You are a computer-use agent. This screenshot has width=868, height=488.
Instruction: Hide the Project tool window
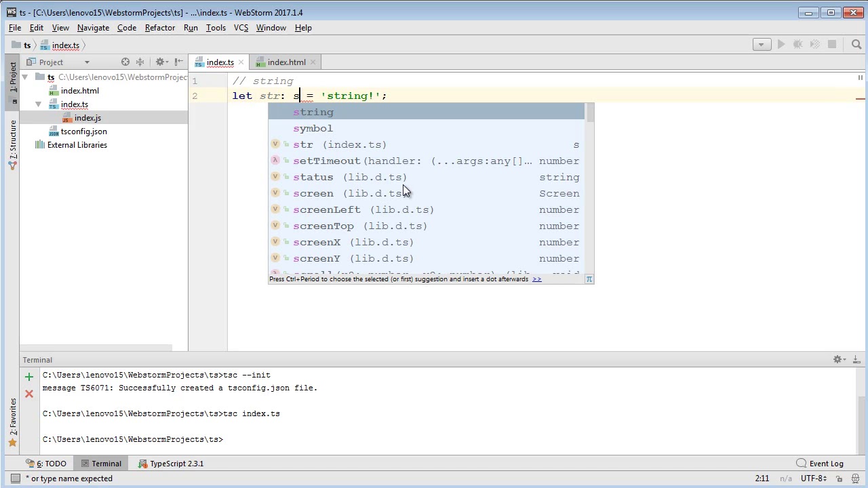pos(179,62)
